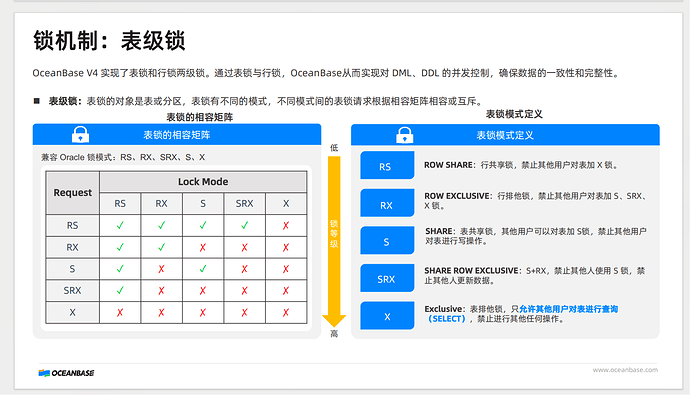Select the blue X mode button

387,315
